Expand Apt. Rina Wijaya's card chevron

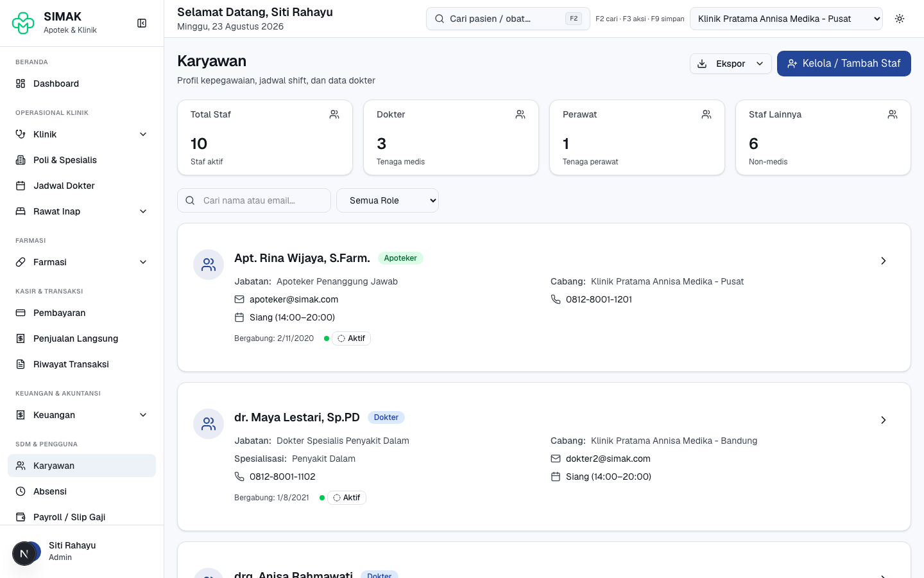pyautogui.click(x=884, y=261)
